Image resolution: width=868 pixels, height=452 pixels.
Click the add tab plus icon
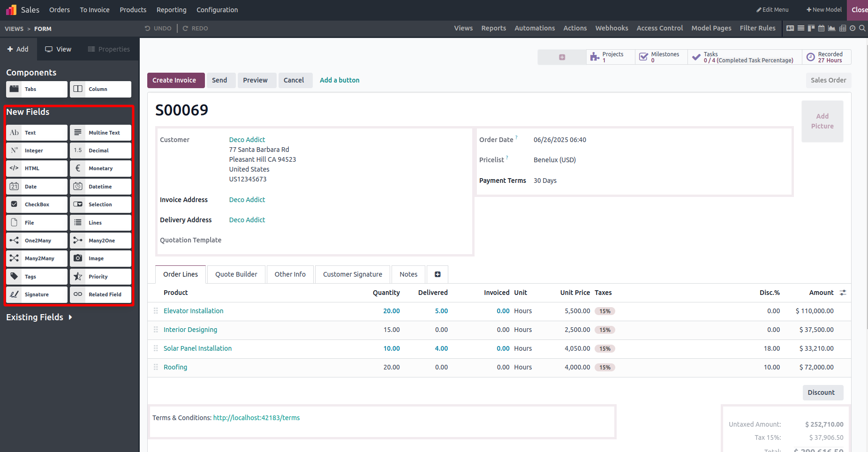[437, 274]
